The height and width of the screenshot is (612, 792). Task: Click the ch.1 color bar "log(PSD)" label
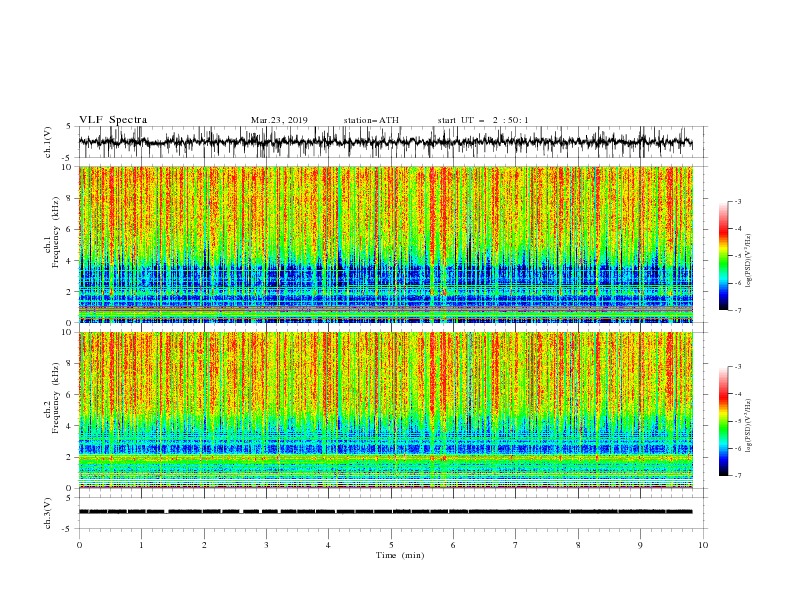coord(748,261)
